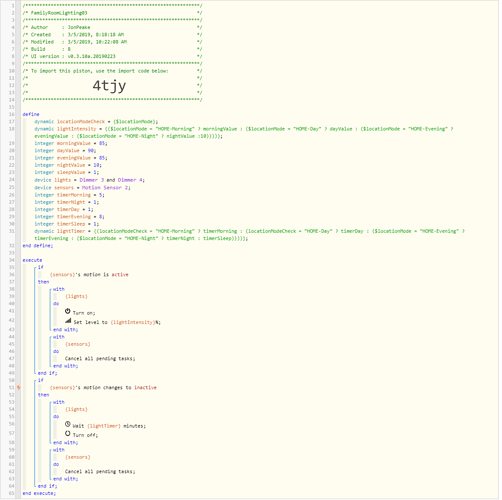Click the device lights Dimmer 3 line

[x=90, y=180]
